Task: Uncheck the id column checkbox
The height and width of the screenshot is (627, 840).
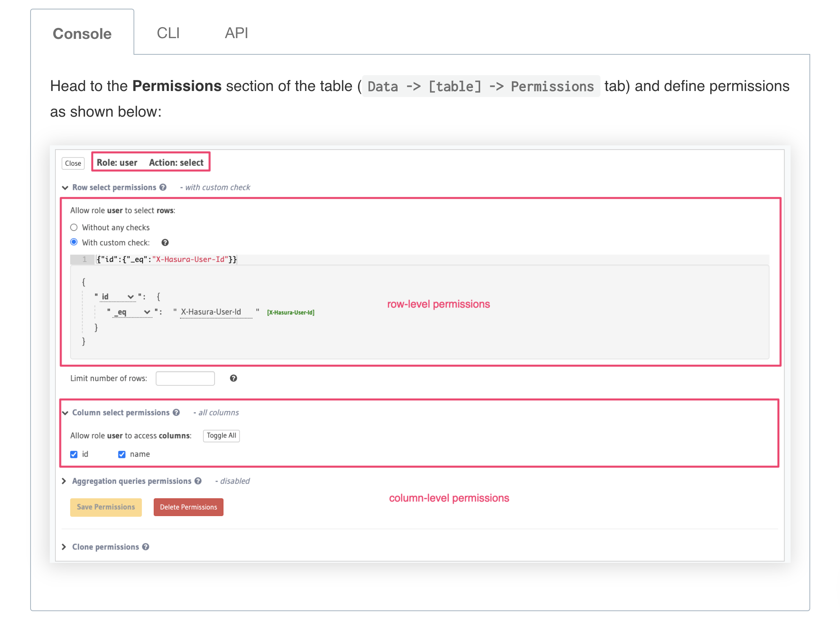Action: (x=74, y=454)
